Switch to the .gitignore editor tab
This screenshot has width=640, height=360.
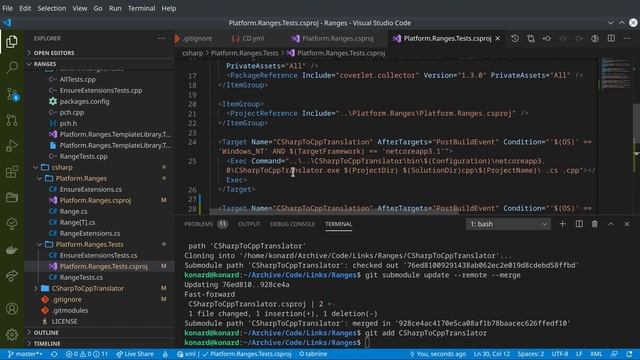pyautogui.click(x=198, y=38)
